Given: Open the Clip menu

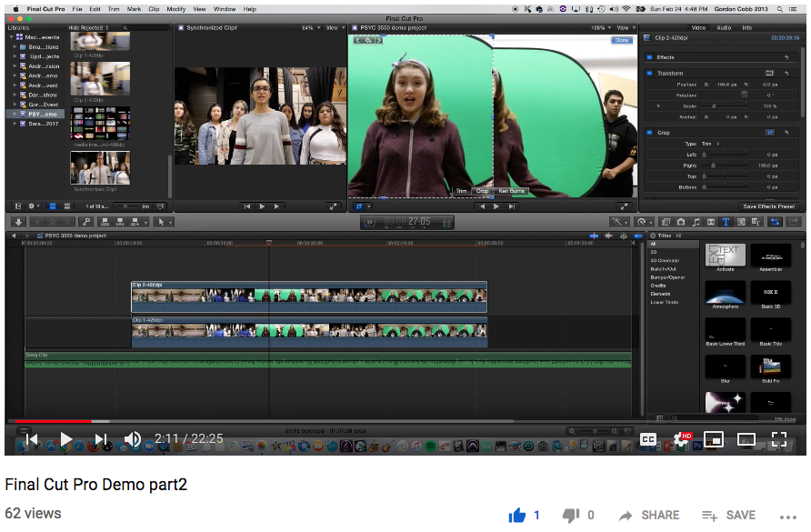Looking at the screenshot, I should point(155,9).
